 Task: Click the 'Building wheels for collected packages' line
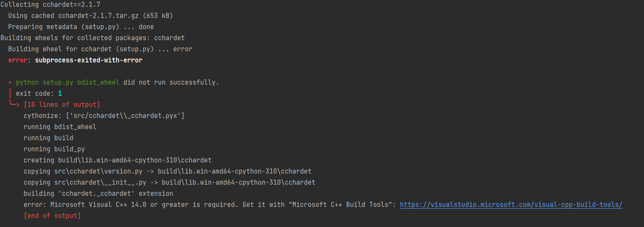coord(93,38)
